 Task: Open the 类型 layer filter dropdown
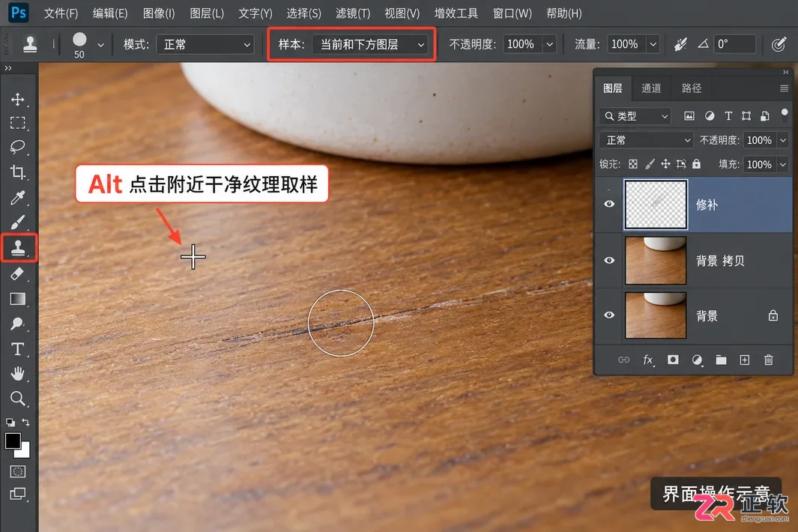pos(635,116)
